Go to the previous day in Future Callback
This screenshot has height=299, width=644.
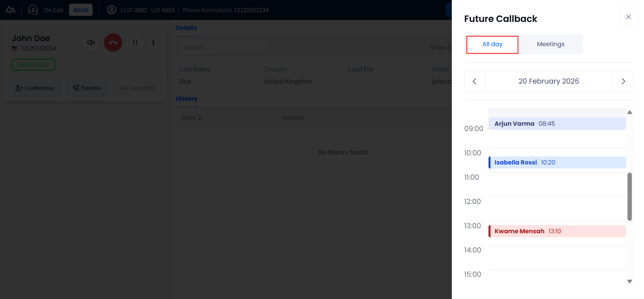(474, 81)
